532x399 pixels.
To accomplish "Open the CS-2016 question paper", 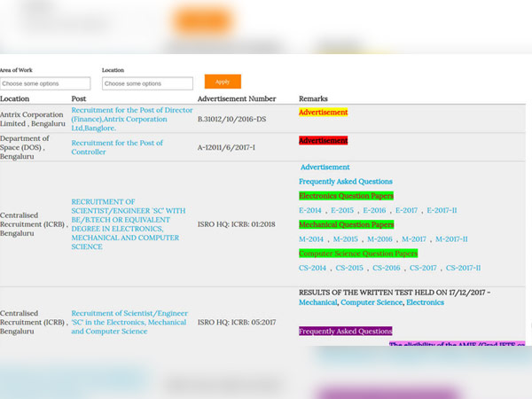I will [x=387, y=268].
